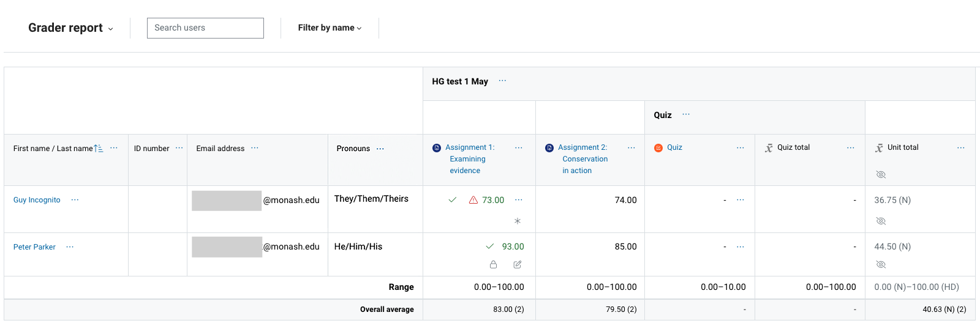
Task: Sort by the ascending name sort icon
Action: coord(99,149)
